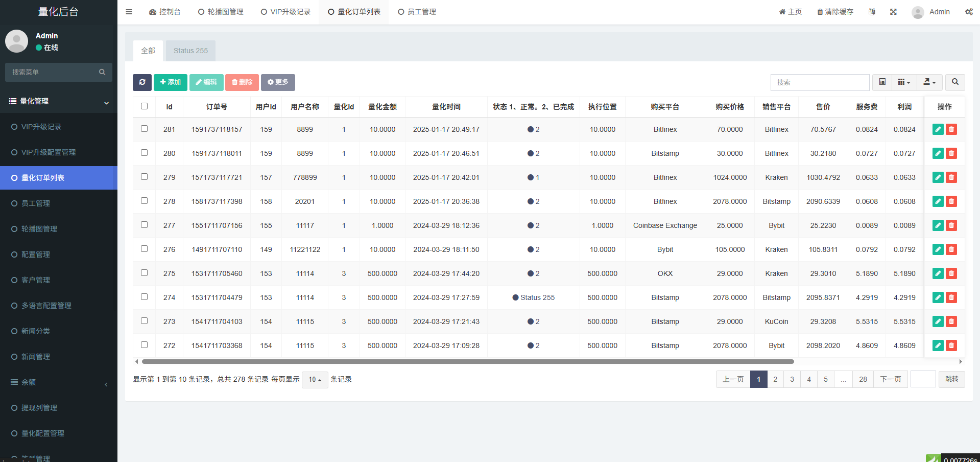Open the settings gears icon in header
This screenshot has height=462, width=980.
[x=969, y=12]
